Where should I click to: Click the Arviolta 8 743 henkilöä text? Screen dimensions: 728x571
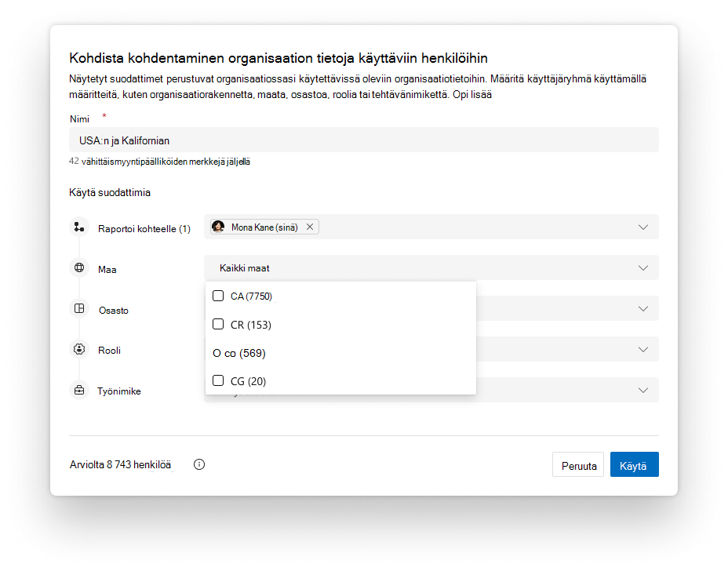(x=120, y=464)
